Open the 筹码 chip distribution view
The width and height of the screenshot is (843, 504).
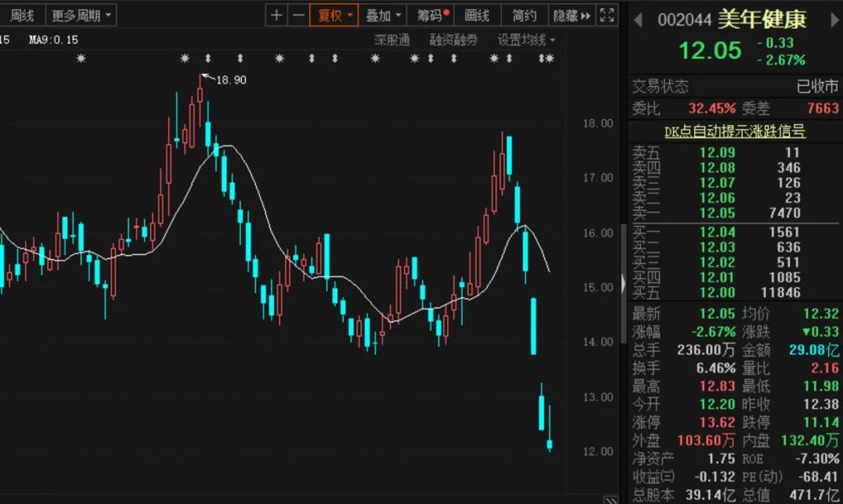(x=432, y=15)
